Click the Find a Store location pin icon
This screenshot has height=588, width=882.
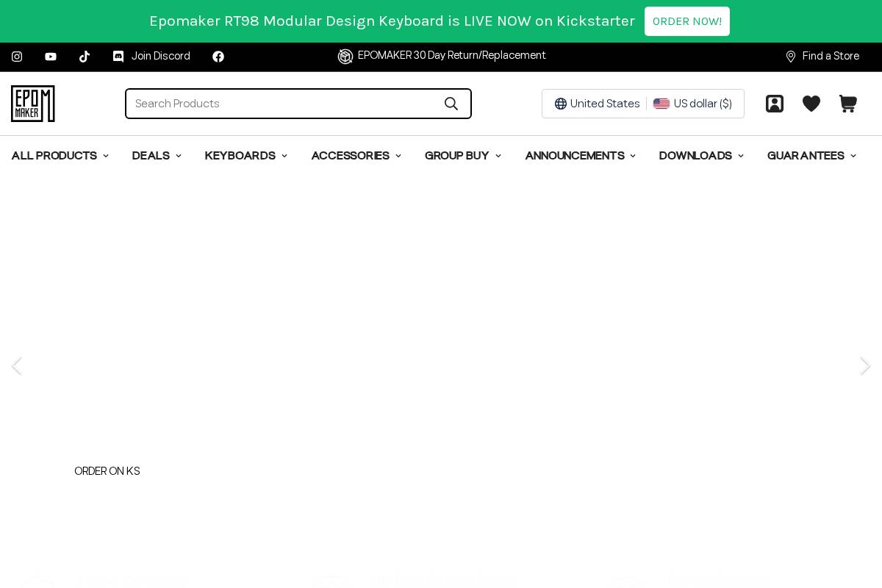tap(791, 57)
